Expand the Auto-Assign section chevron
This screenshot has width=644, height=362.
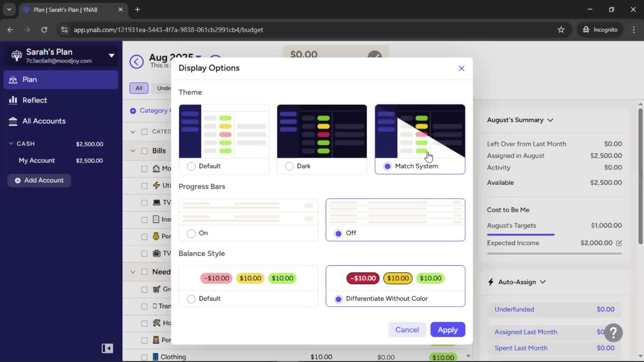(x=543, y=282)
